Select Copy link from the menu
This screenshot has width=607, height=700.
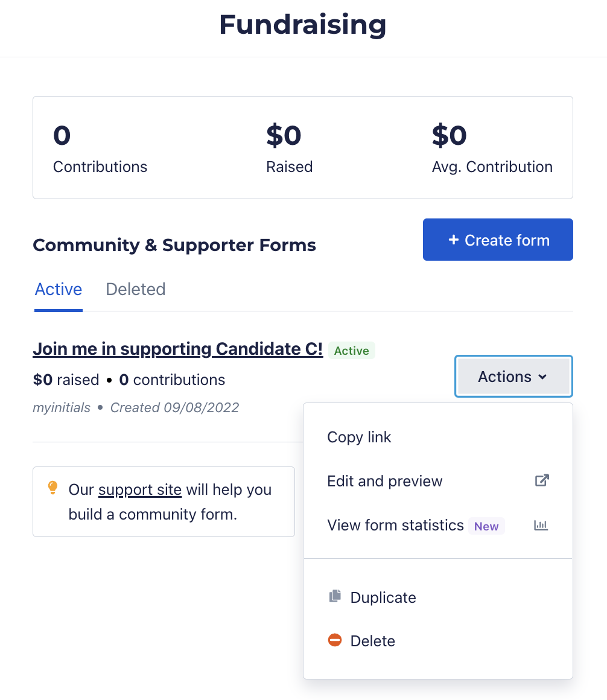tap(438, 437)
